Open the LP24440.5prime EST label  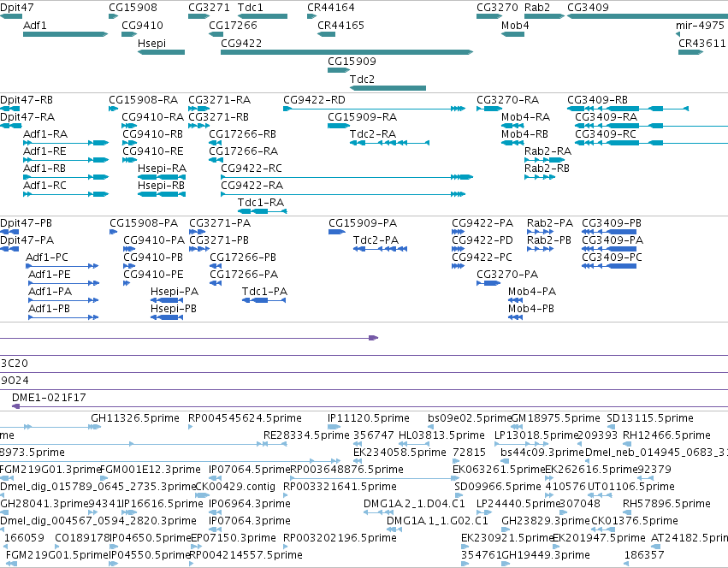518,504
